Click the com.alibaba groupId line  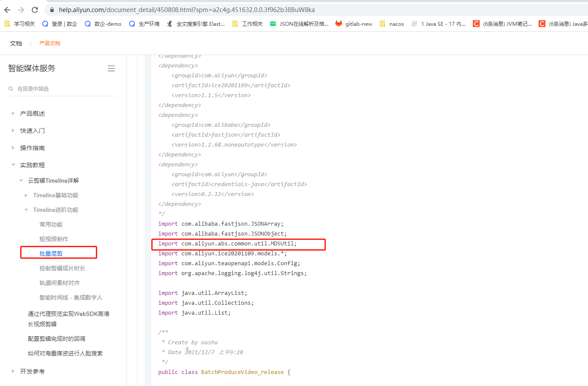[221, 125]
